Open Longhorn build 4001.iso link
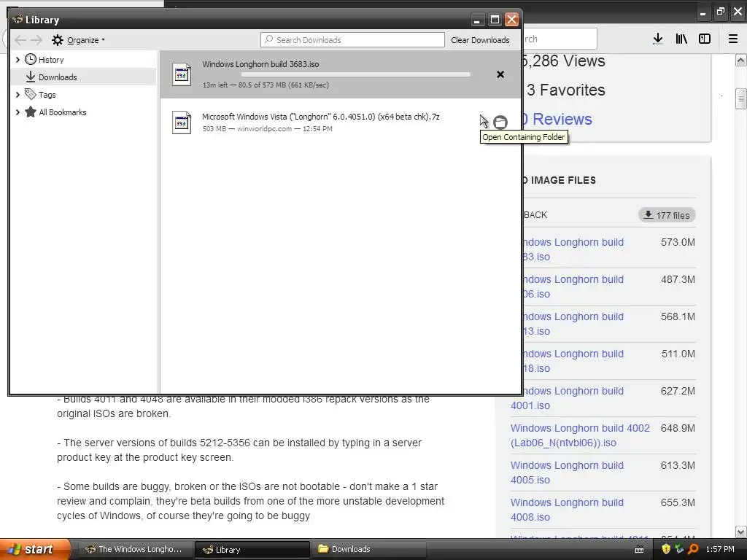Viewport: 747px width, 560px height. pos(567,398)
